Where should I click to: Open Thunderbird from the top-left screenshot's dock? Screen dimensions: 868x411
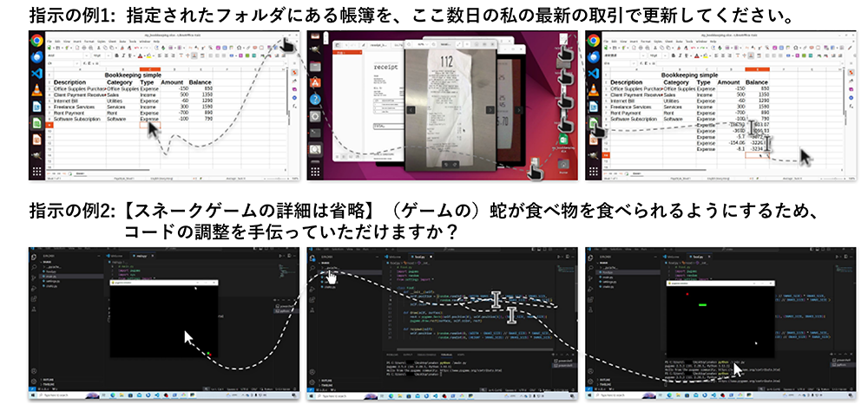[x=36, y=58]
